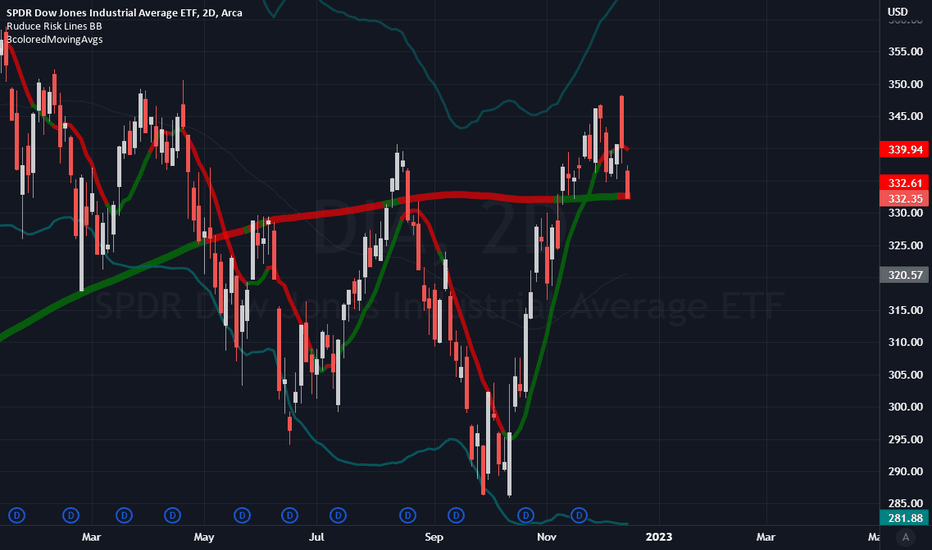Click the 295.00 price axis label
This screenshot has height=550, width=932.
(x=905, y=439)
